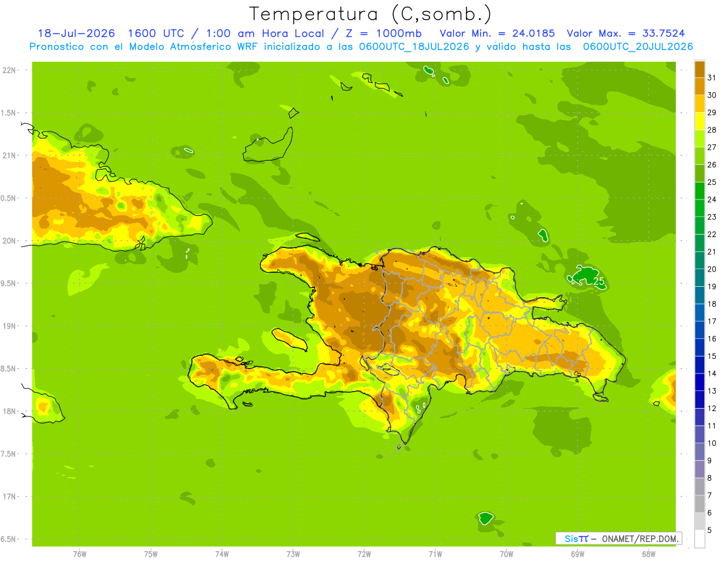Click the colorbar swatch between 8 and 9
Image resolution: width=728 pixels, height=562 pixels.
click(699, 469)
